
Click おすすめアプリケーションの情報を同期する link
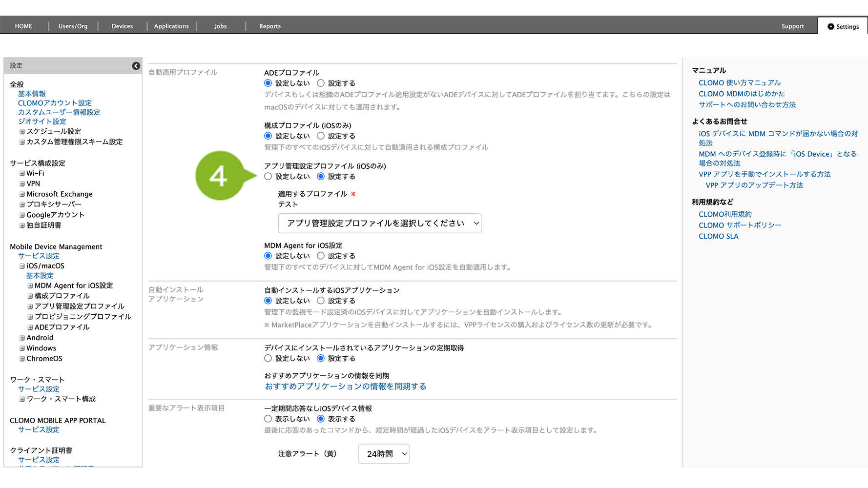345,386
